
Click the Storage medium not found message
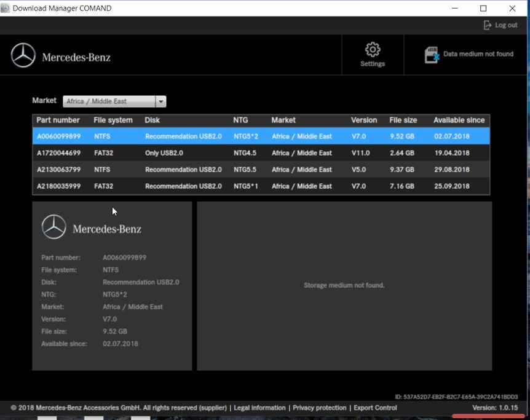[344, 285]
